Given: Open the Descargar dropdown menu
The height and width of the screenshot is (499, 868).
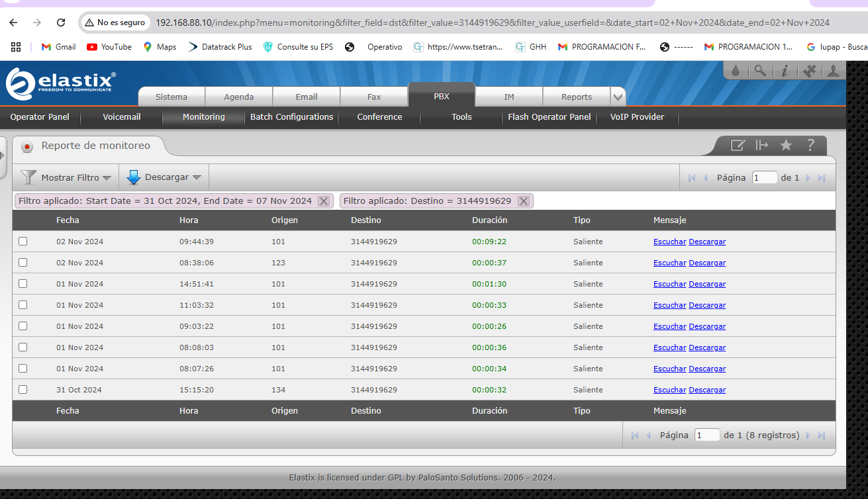Looking at the screenshot, I should click(164, 177).
